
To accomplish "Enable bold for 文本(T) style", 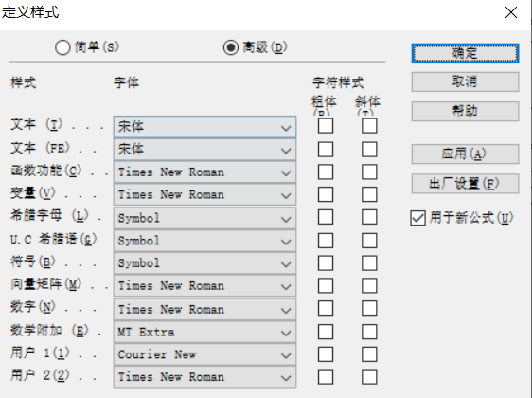I will pyautogui.click(x=326, y=126).
